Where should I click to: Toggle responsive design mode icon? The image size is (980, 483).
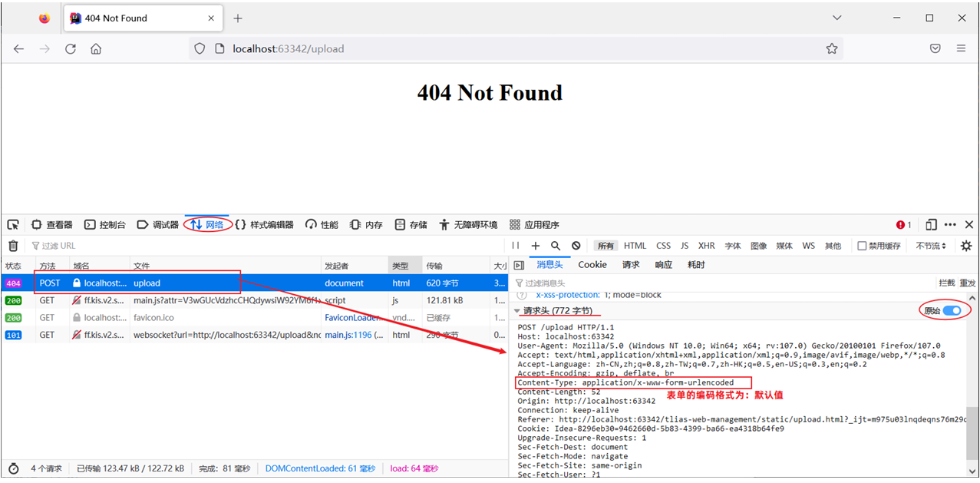[x=931, y=225]
